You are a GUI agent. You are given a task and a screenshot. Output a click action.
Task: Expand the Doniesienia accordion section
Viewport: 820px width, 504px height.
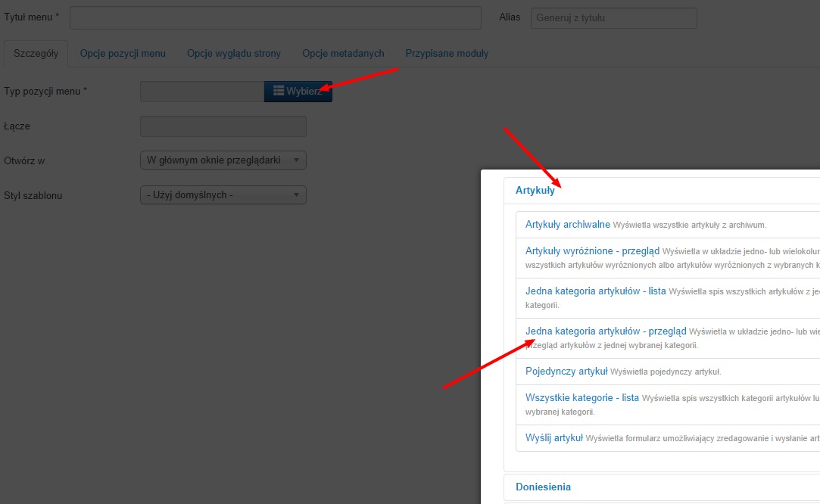(543, 487)
